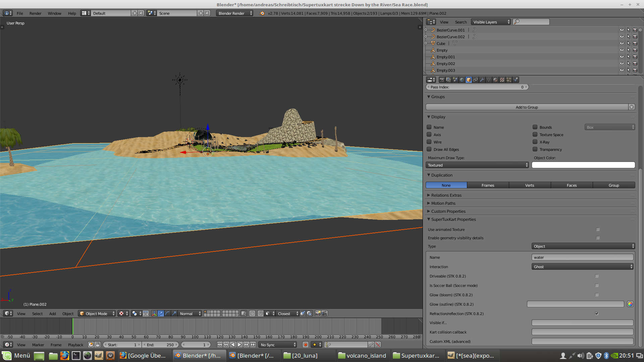Open the Texture properties tab
This screenshot has width=644, height=362.
pyautogui.click(x=502, y=80)
